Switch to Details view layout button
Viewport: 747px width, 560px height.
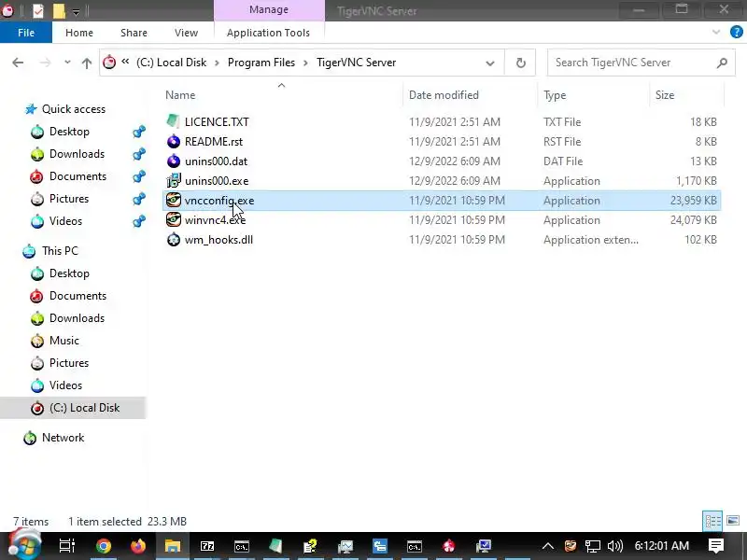(712, 521)
